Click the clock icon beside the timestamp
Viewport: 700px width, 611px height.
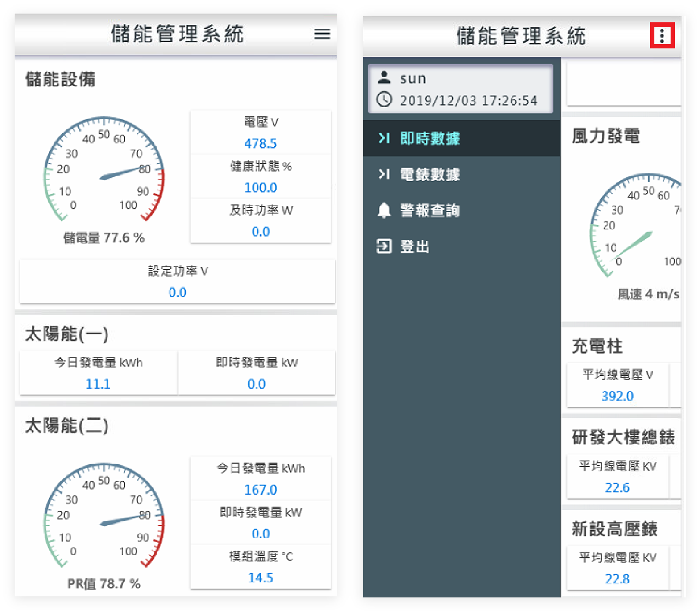[x=384, y=100]
